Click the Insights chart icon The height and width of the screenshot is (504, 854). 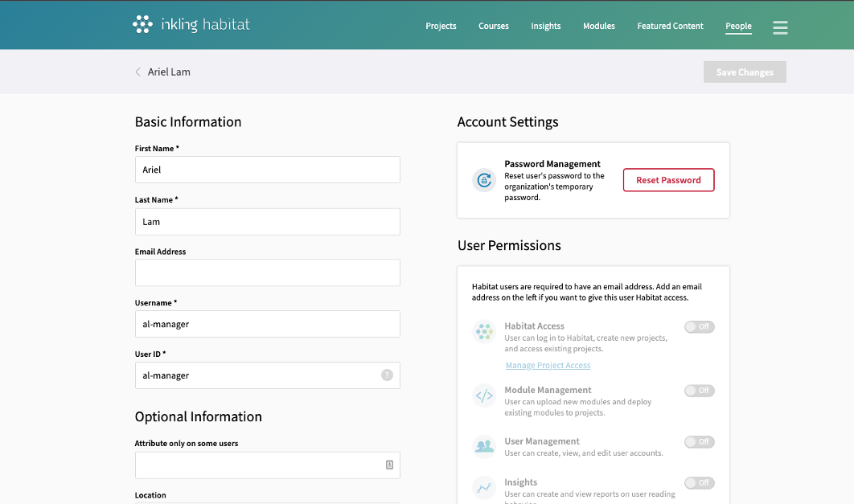(484, 487)
